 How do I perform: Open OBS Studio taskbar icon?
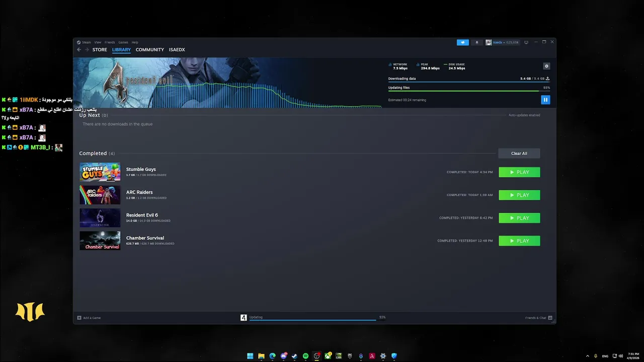[x=316, y=356]
